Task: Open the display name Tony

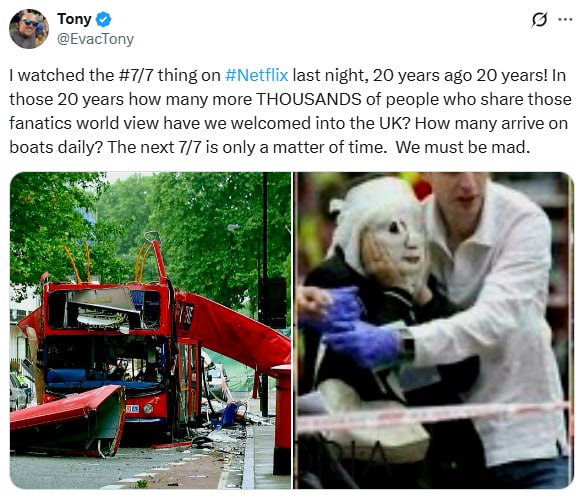Action: click(74, 19)
